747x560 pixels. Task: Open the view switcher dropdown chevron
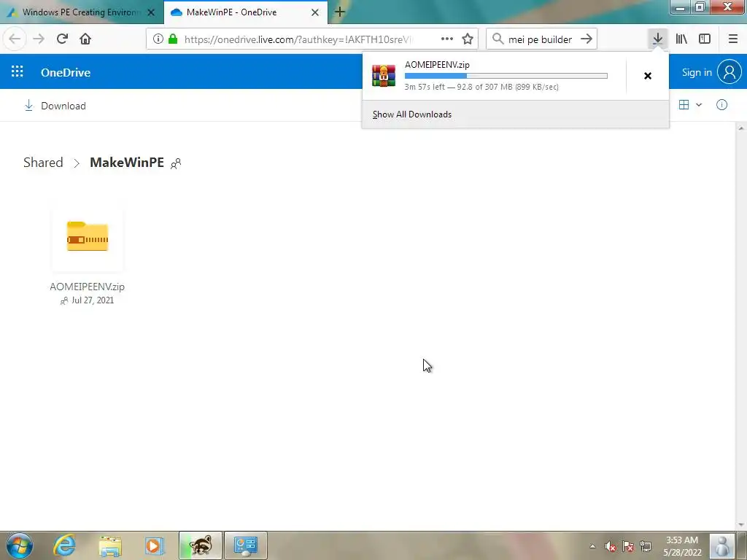point(699,105)
